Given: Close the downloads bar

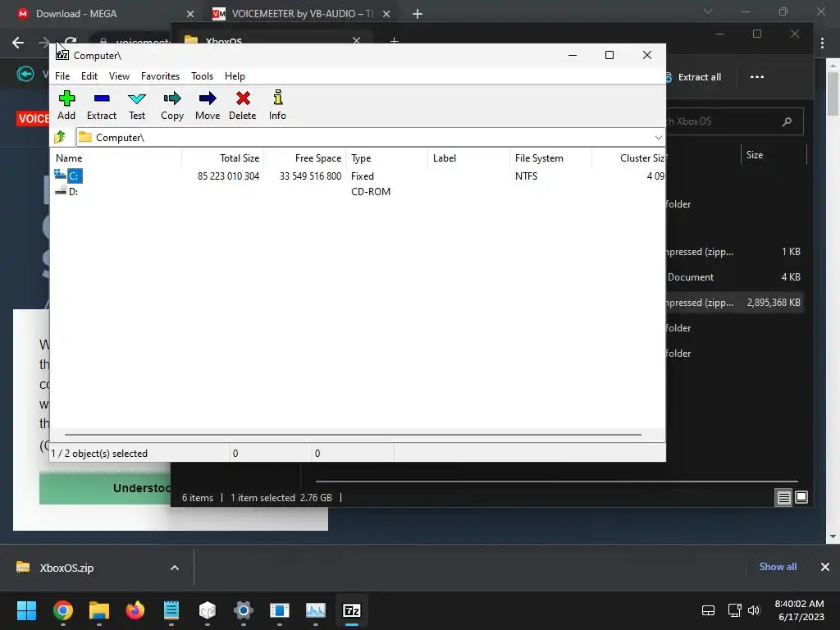Looking at the screenshot, I should pyautogui.click(x=825, y=567).
